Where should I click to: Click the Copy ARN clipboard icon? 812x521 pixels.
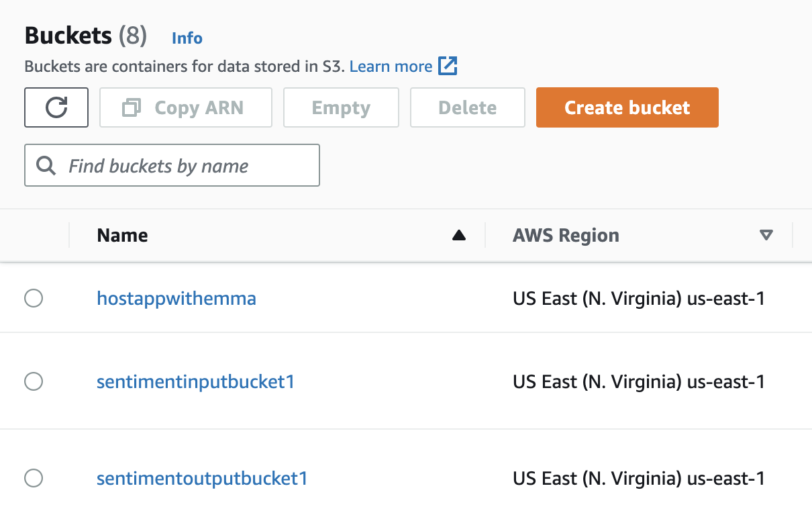click(131, 107)
